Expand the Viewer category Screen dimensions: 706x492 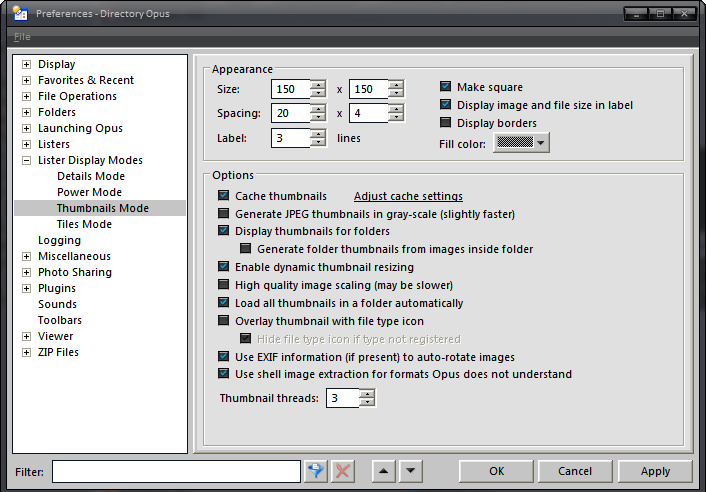pyautogui.click(x=27, y=336)
